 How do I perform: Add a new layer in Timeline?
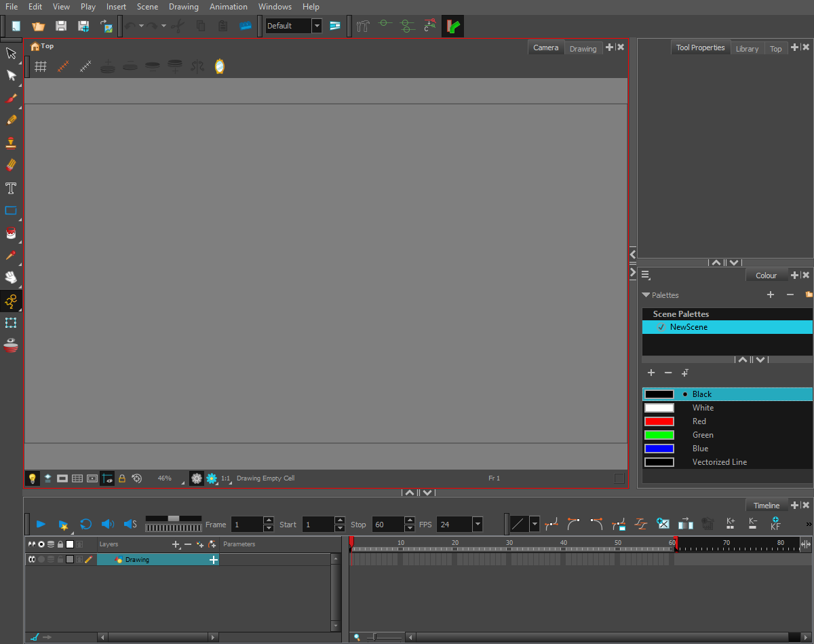coord(176,544)
